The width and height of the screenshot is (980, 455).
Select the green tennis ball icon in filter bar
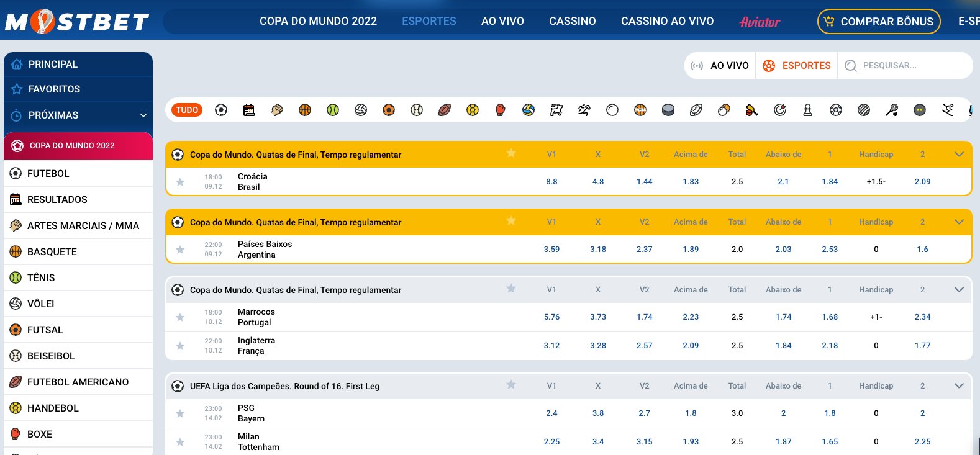click(x=333, y=110)
